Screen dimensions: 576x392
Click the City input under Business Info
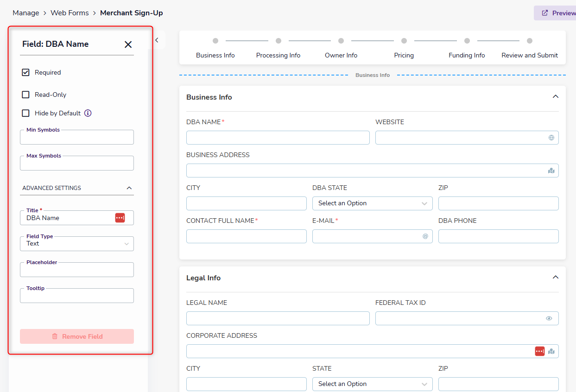pos(247,203)
